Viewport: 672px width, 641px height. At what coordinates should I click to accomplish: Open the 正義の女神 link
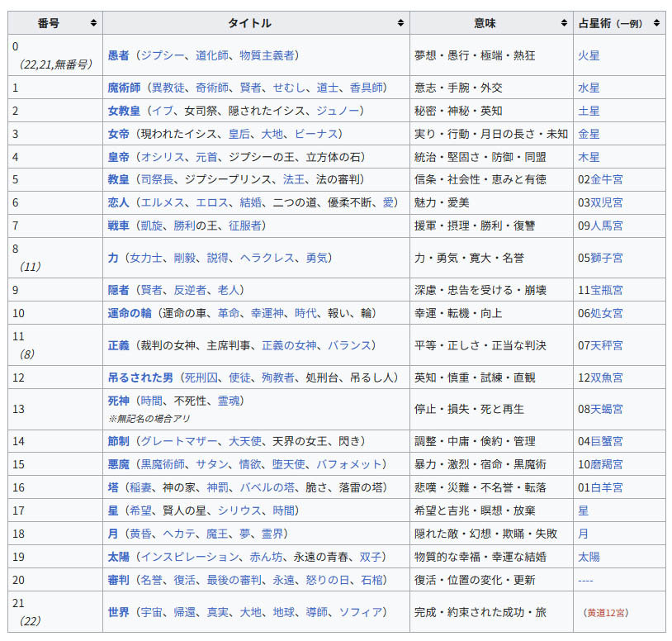tap(289, 344)
